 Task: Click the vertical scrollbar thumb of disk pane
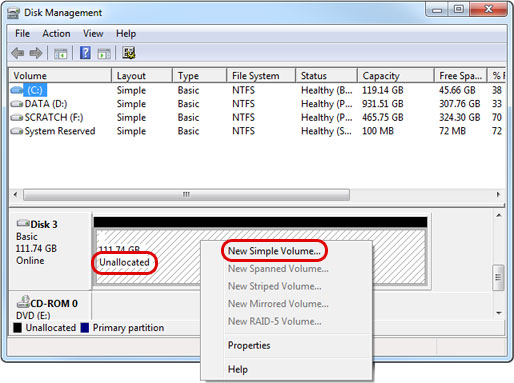(498, 278)
